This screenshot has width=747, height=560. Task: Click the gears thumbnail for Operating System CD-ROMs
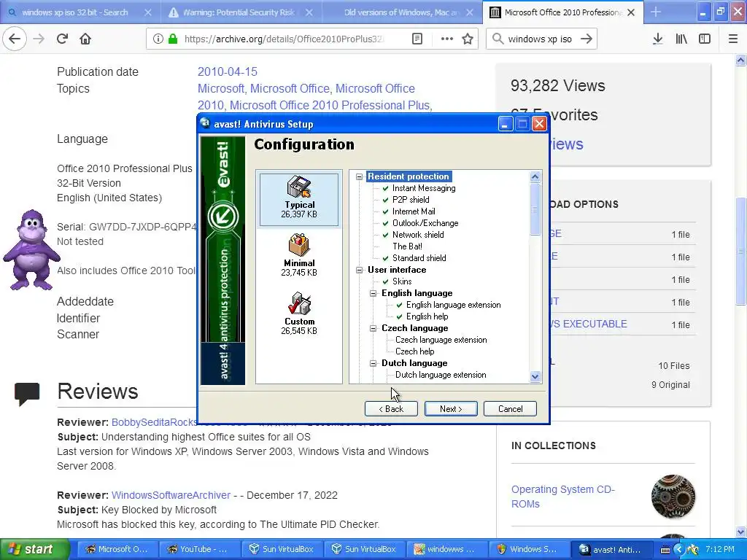click(673, 497)
